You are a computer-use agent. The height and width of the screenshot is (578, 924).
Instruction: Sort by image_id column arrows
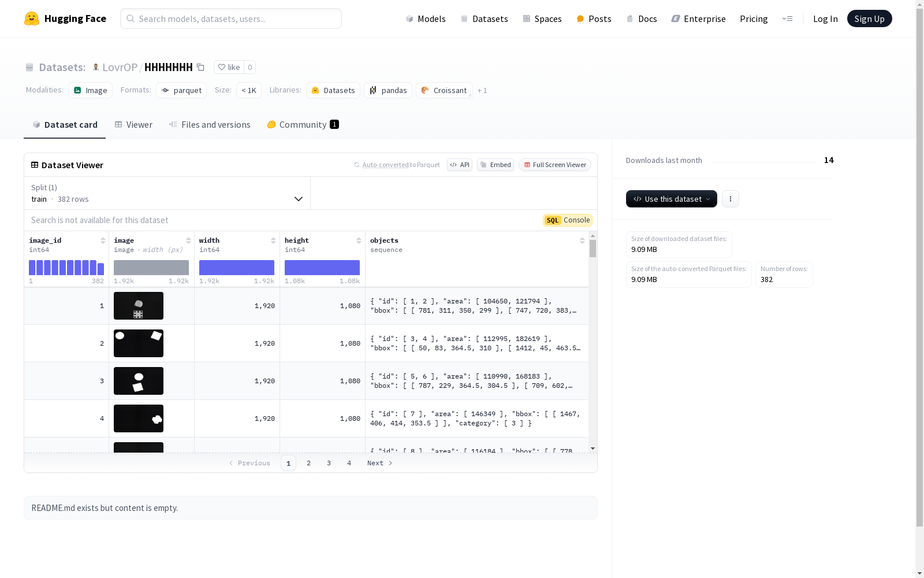[x=103, y=240]
